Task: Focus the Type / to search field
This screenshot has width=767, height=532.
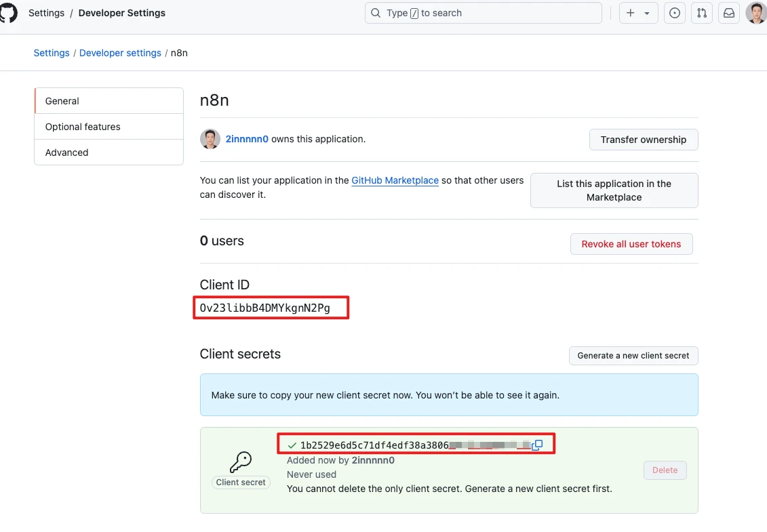Action: tap(488, 13)
